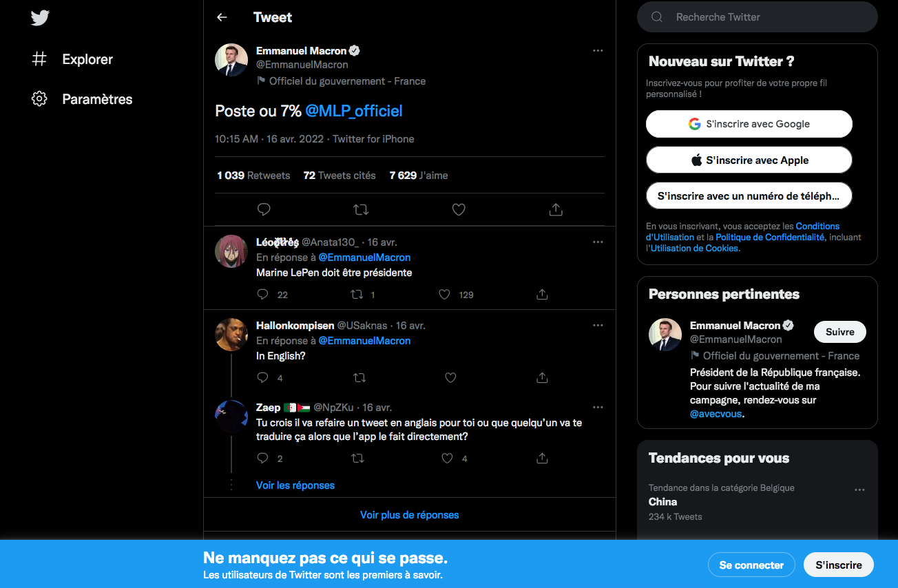Viewport: 898px width, 588px height.
Task: Share Zaep's reply tweet
Action: (x=542, y=458)
